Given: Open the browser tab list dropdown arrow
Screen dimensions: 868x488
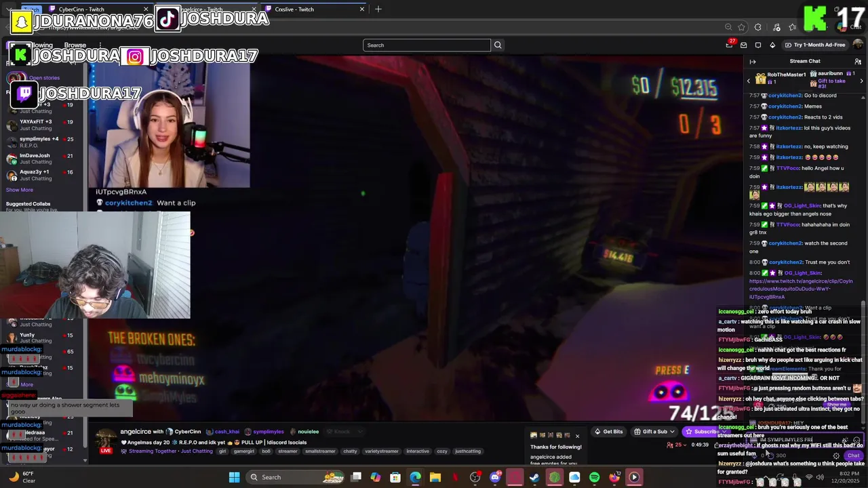Looking at the screenshot, I should [x=9, y=9].
